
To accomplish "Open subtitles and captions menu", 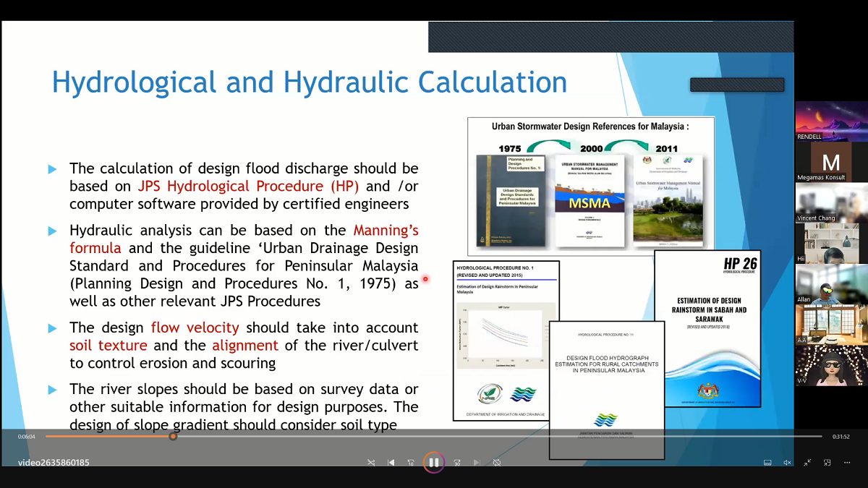I will pyautogui.click(x=767, y=463).
